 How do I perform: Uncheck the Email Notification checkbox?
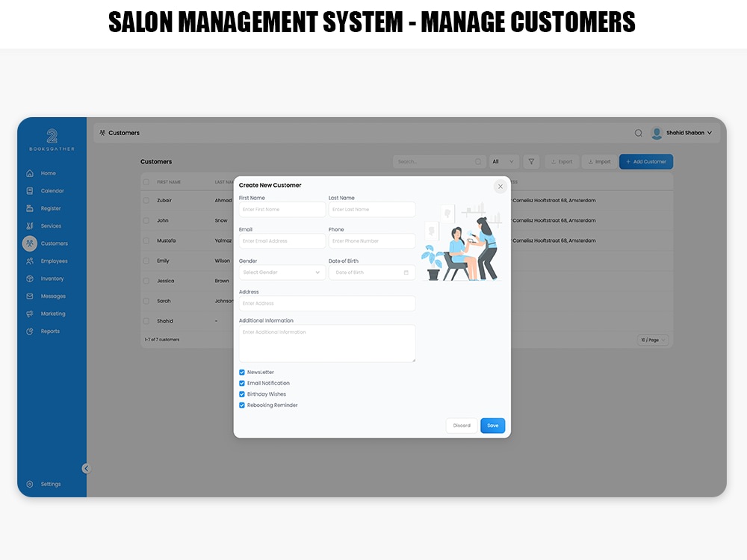(242, 383)
